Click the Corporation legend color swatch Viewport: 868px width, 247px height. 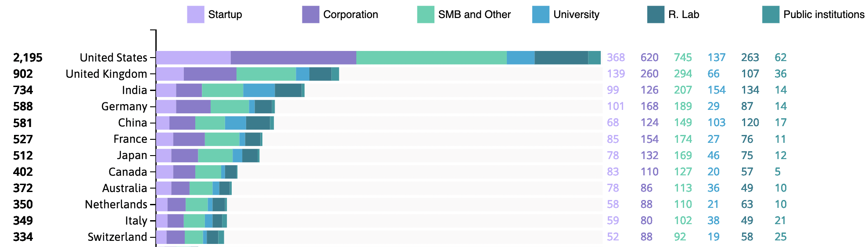tap(311, 15)
